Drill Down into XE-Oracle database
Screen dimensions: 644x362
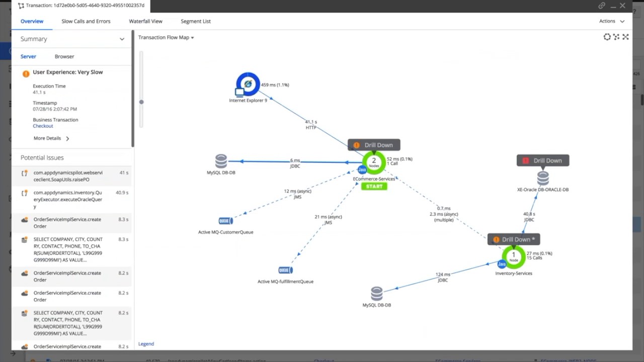[x=543, y=160]
